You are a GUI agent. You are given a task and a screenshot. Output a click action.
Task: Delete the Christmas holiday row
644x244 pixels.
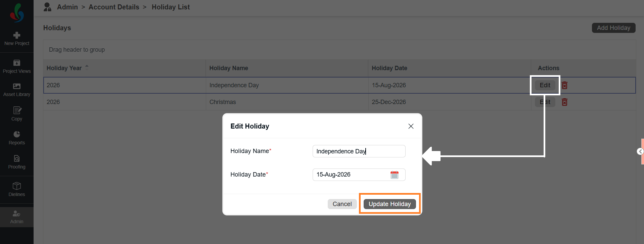564,102
